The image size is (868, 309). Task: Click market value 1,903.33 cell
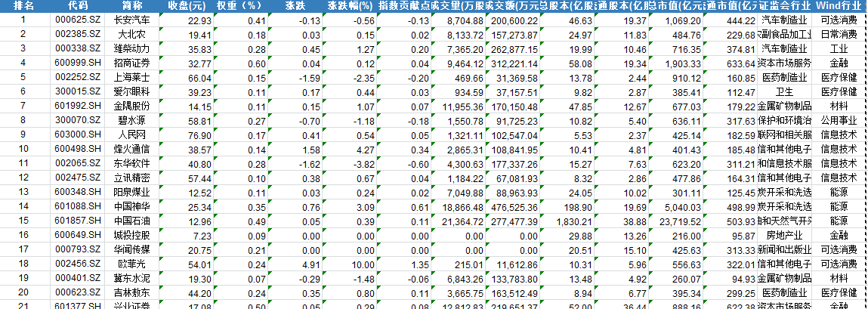coord(676,63)
